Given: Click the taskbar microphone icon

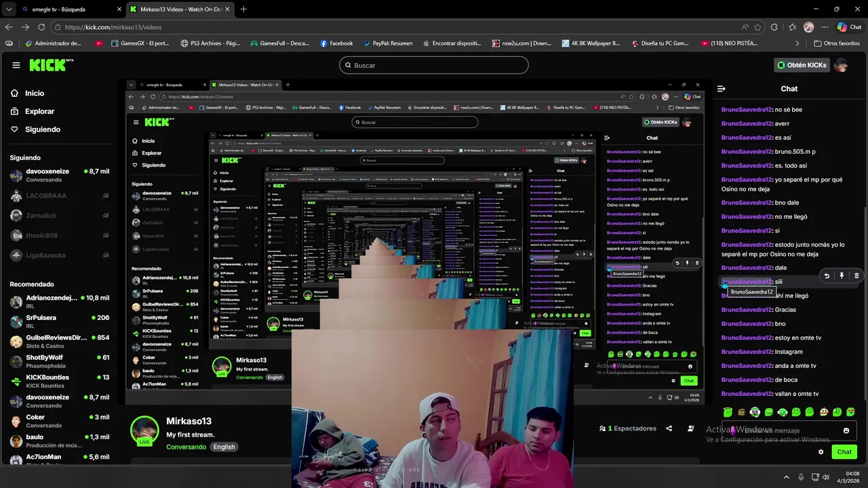Looking at the screenshot, I should point(801,477).
